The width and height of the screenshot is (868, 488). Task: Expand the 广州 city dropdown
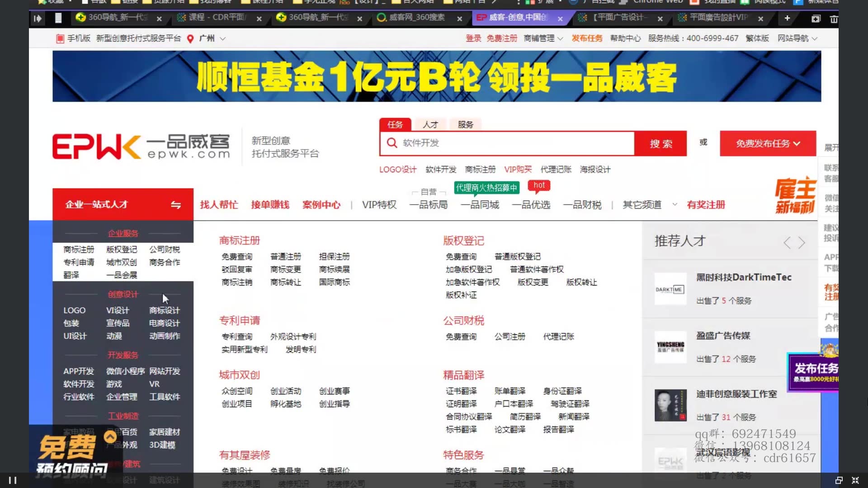coord(222,39)
